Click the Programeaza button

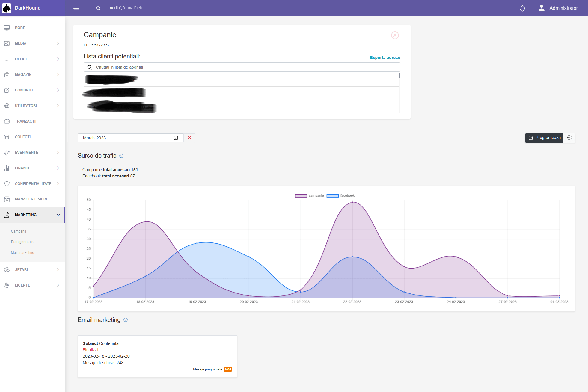click(x=544, y=138)
